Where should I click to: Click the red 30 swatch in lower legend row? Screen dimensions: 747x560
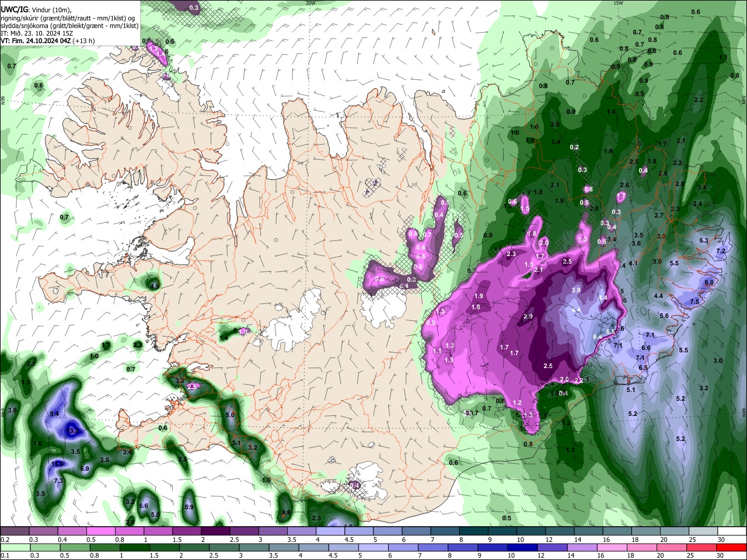[x=732, y=547]
